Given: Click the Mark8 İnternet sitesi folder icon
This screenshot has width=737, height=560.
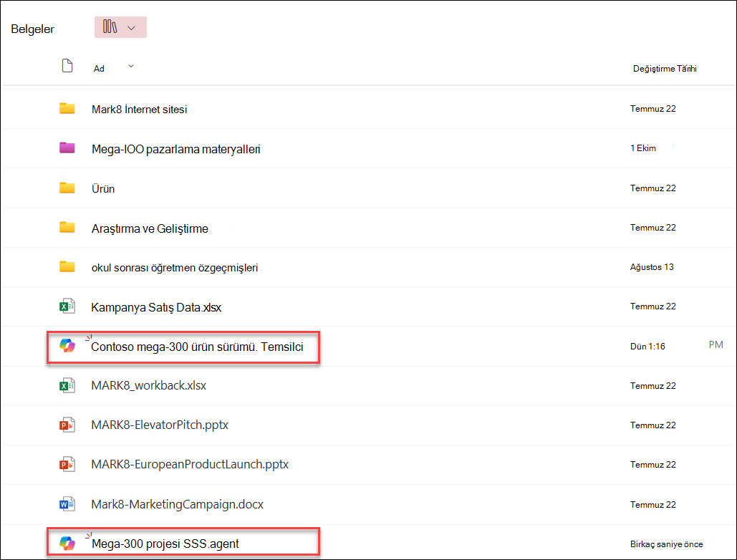Looking at the screenshot, I should [x=67, y=109].
